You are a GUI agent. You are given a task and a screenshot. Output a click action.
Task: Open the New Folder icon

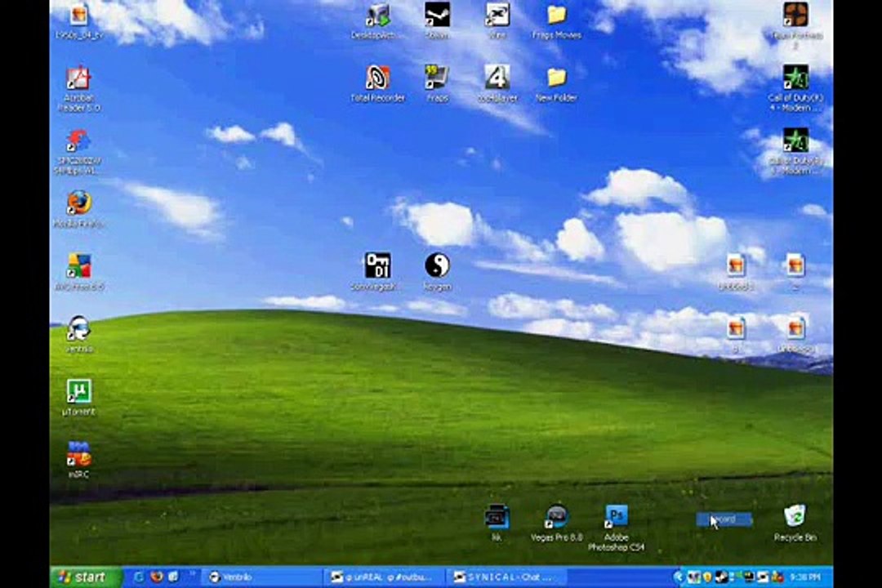556,83
